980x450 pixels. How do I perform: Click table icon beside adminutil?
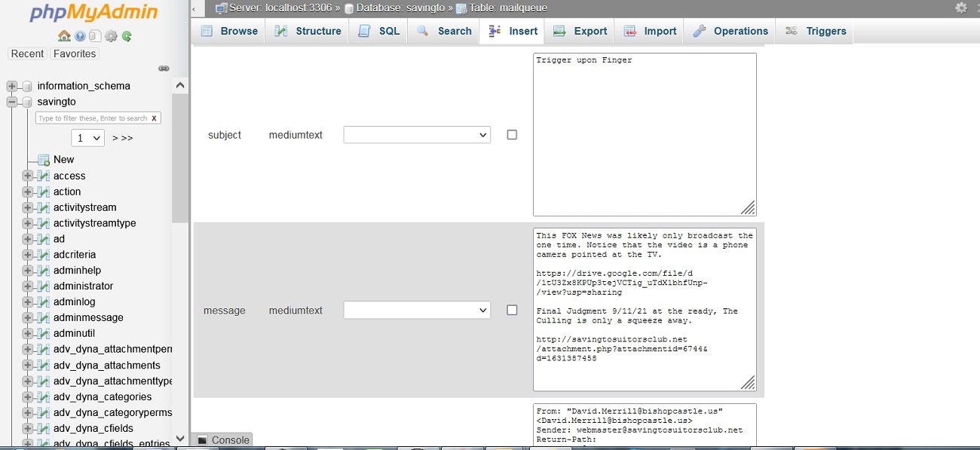[44, 334]
